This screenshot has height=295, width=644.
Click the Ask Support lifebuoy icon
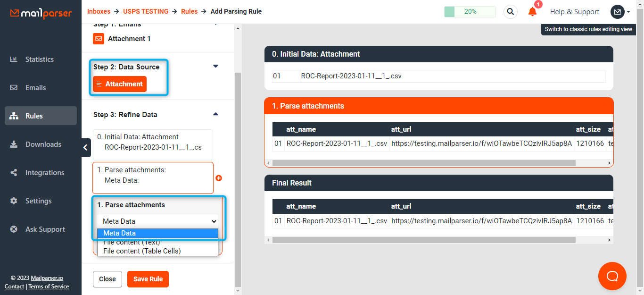click(x=14, y=229)
